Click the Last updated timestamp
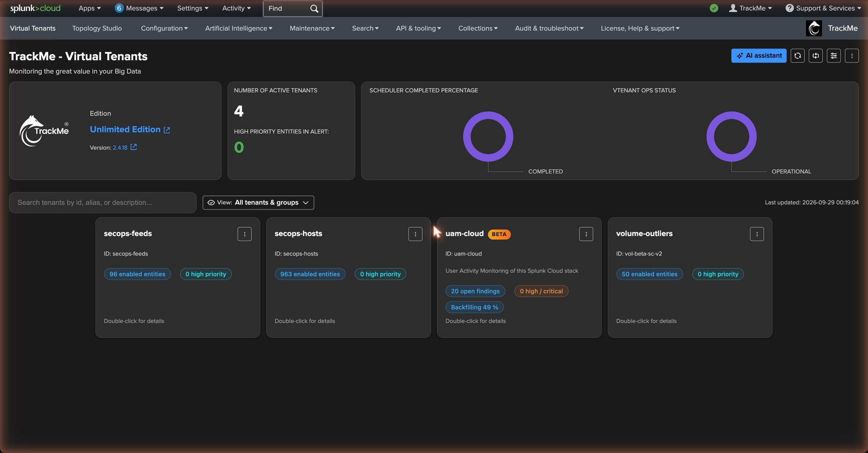 812,202
